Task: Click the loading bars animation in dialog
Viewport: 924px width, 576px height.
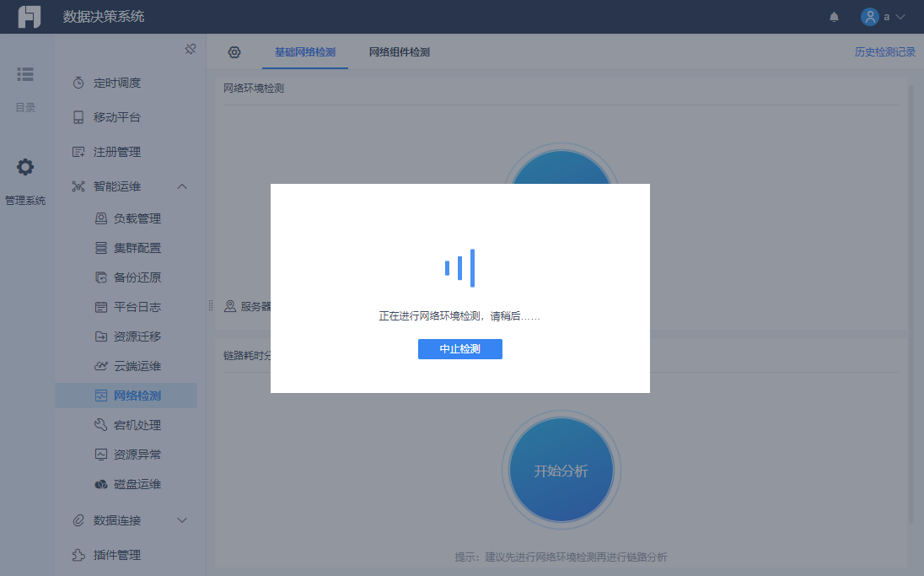Action: (459, 268)
